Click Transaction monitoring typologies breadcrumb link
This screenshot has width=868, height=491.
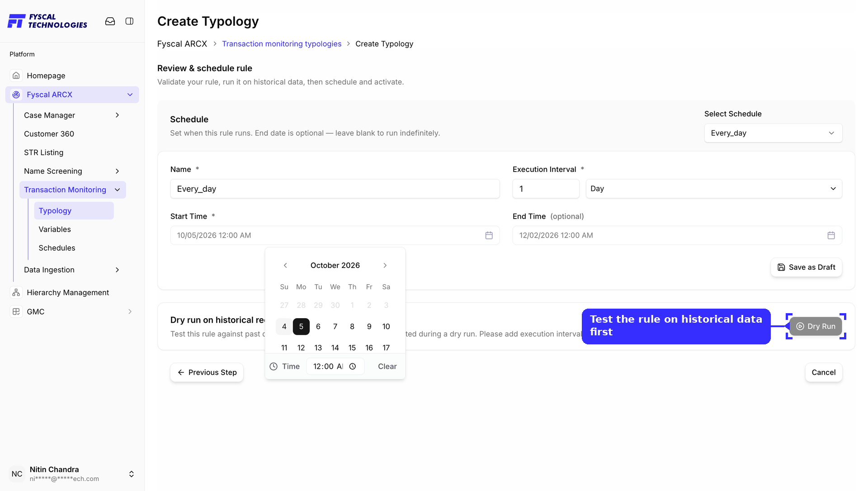point(282,44)
